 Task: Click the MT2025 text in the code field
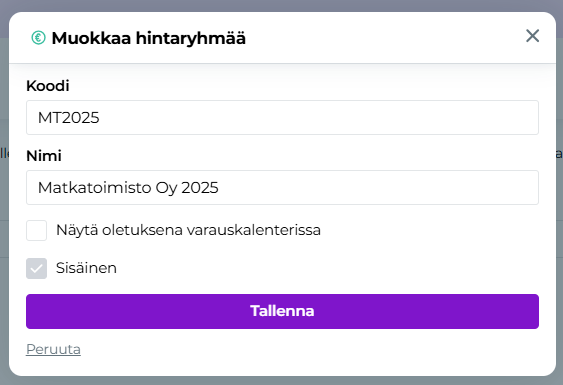[69, 118]
